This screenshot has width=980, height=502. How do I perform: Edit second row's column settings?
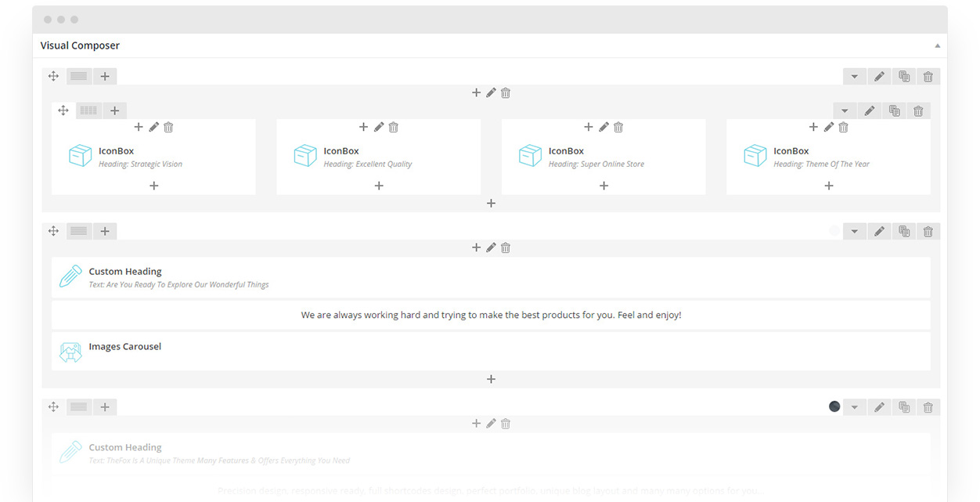[491, 247]
